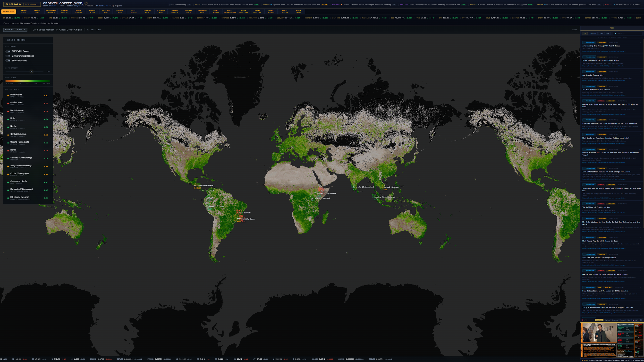Select the SIGMA SURVEILLANCE module
644x362 pixels.
230,11
